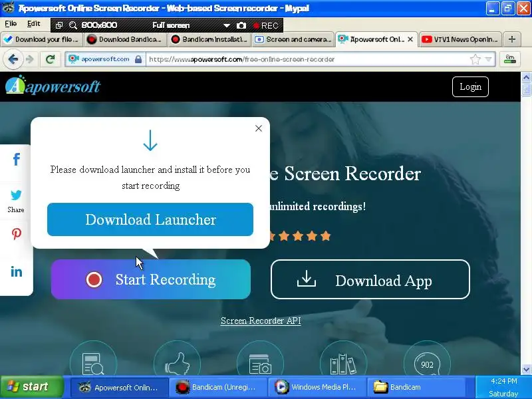Switch to the Download Bandicam tab
Screen dimensions: 532x399
(x=125, y=39)
